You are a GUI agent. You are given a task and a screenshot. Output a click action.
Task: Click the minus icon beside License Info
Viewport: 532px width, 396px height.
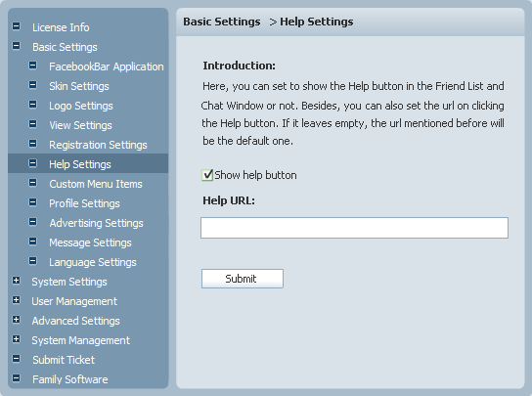coord(16,26)
